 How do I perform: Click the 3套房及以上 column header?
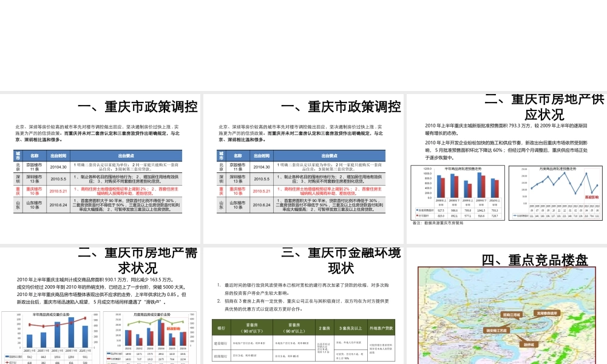pyautogui.click(x=350, y=328)
